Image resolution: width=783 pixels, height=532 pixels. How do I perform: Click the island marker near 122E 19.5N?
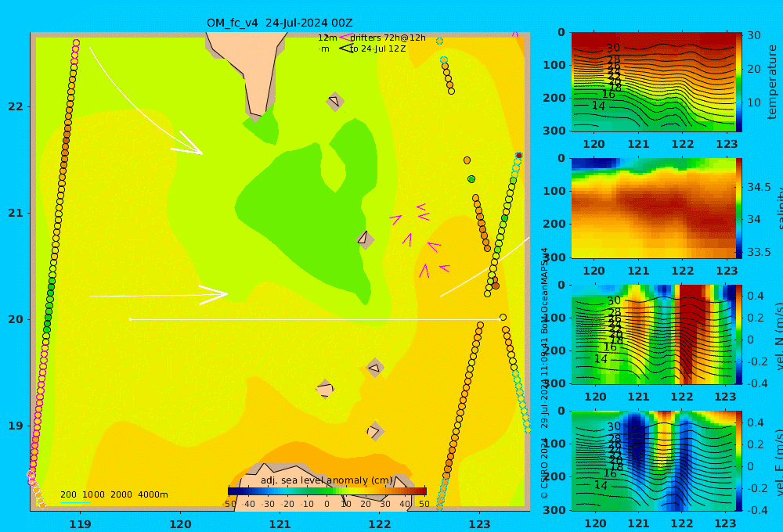pos(375,368)
